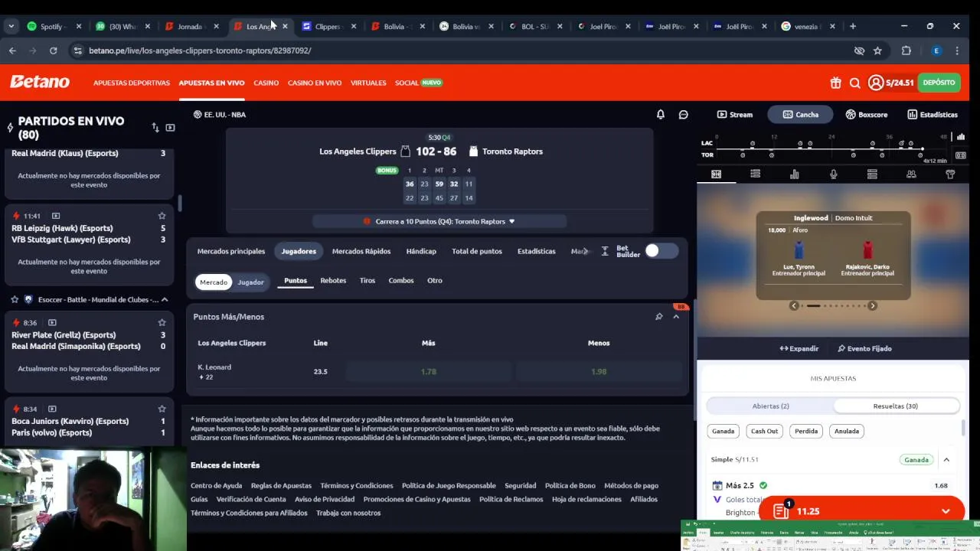This screenshot has width=980, height=551.
Task: Filter bets by Perdida
Action: point(806,432)
